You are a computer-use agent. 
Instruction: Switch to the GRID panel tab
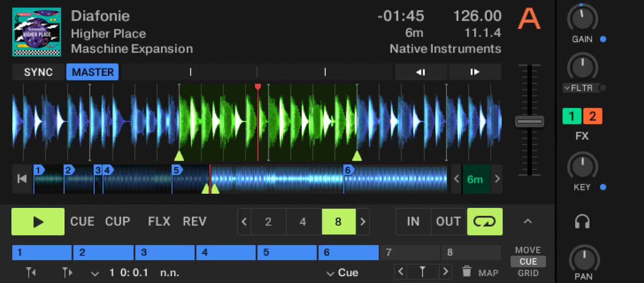tap(528, 273)
